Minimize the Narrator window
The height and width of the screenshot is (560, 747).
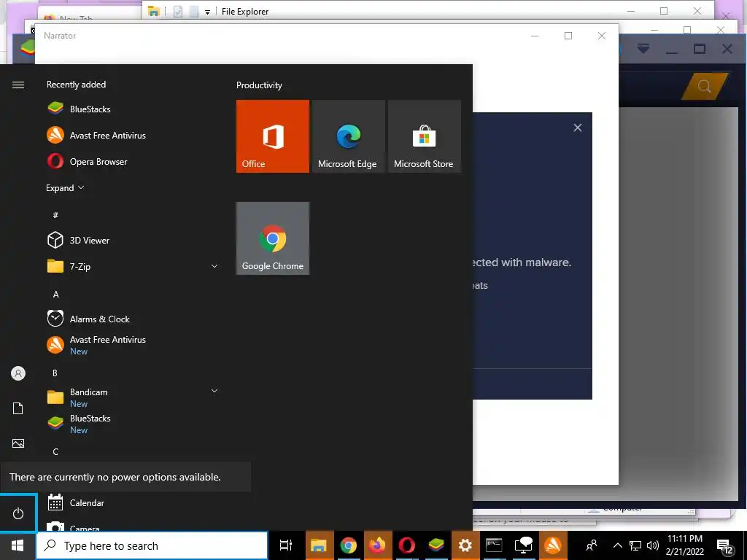point(535,36)
